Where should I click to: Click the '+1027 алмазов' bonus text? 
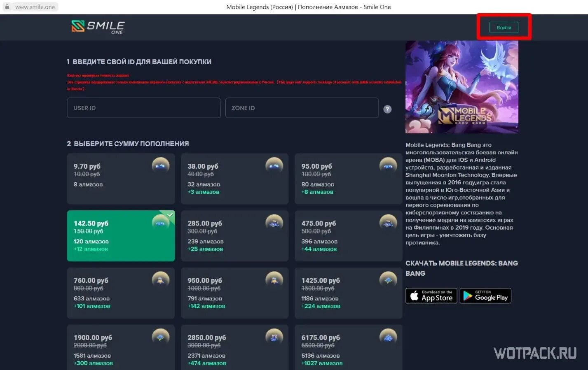(x=322, y=363)
